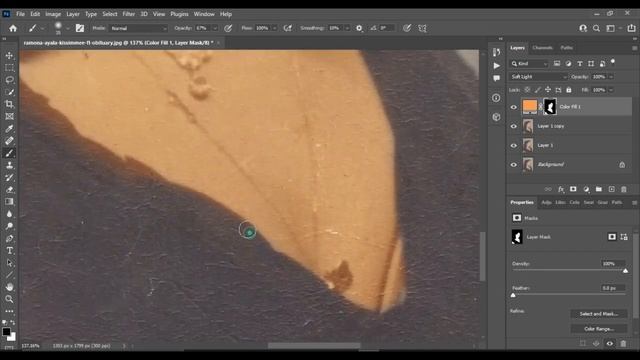
Task: Open the Smoothing dropdown arrow
Action: pos(347,28)
